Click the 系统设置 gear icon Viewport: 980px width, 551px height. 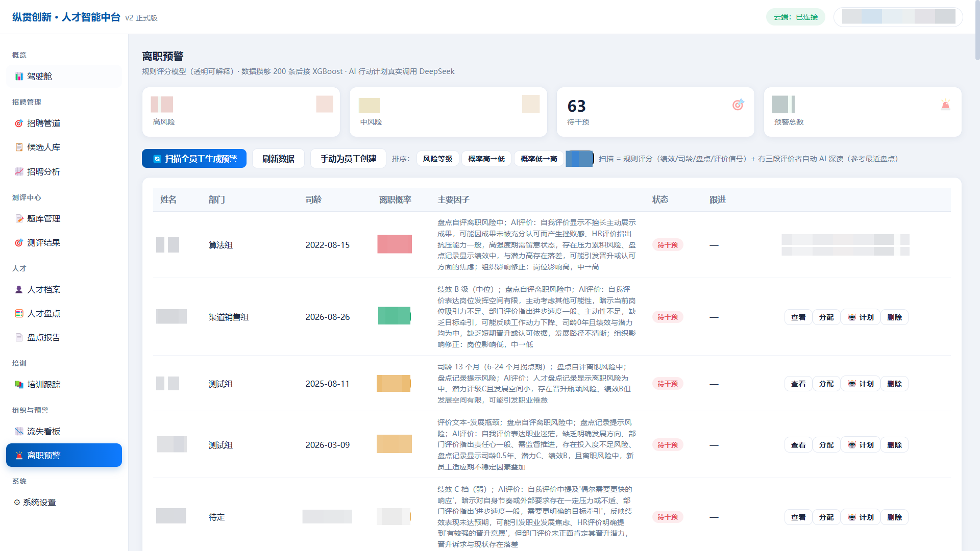[17, 503]
